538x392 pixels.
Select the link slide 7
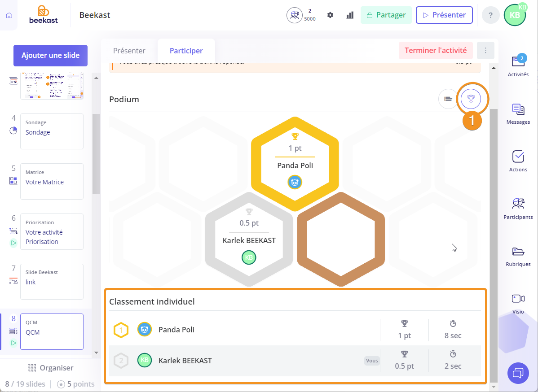click(x=52, y=282)
